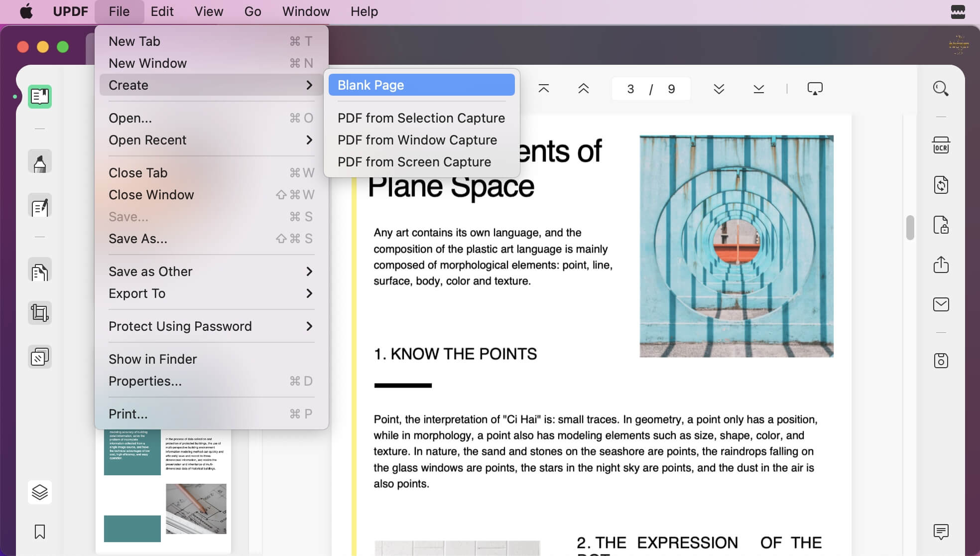
Task: Click the Reader mode icon in left sidebar
Action: click(x=40, y=97)
